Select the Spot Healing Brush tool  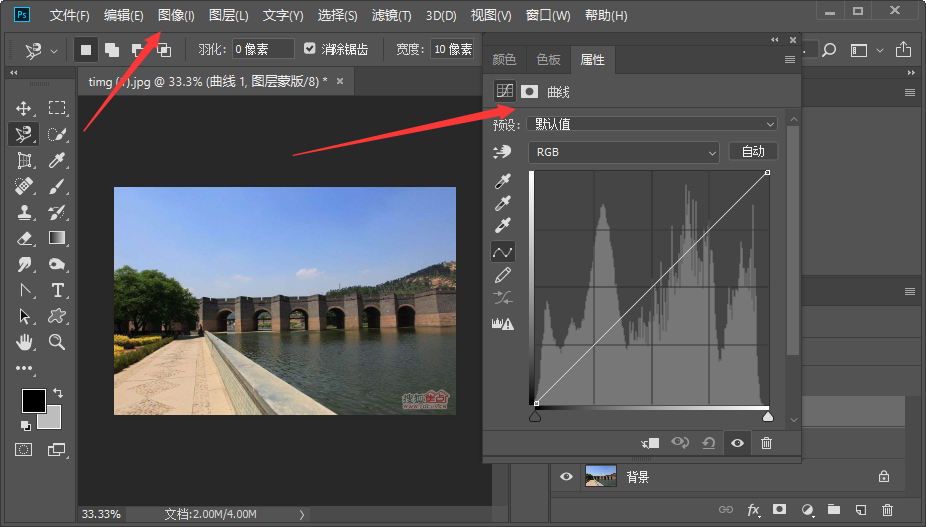[24, 186]
